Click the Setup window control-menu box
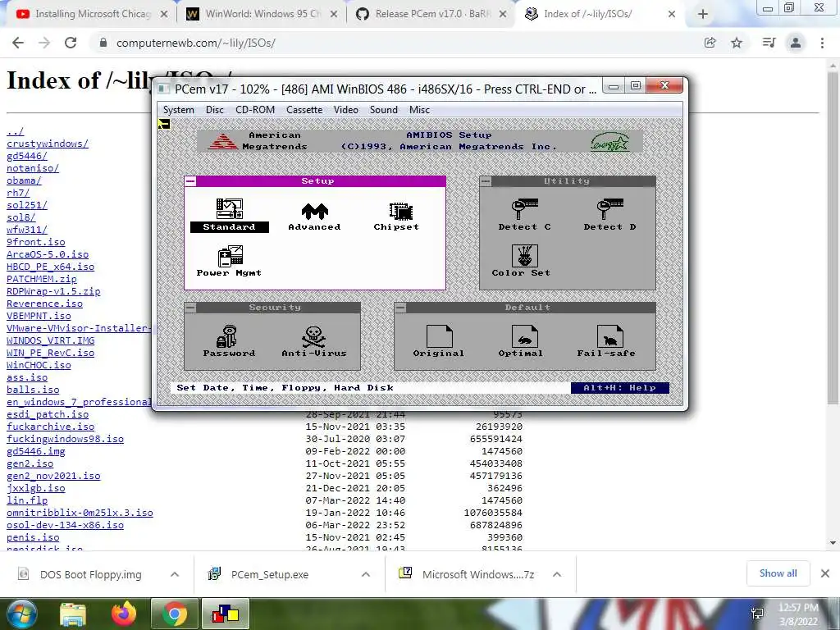The width and height of the screenshot is (840, 630). pyautogui.click(x=190, y=181)
